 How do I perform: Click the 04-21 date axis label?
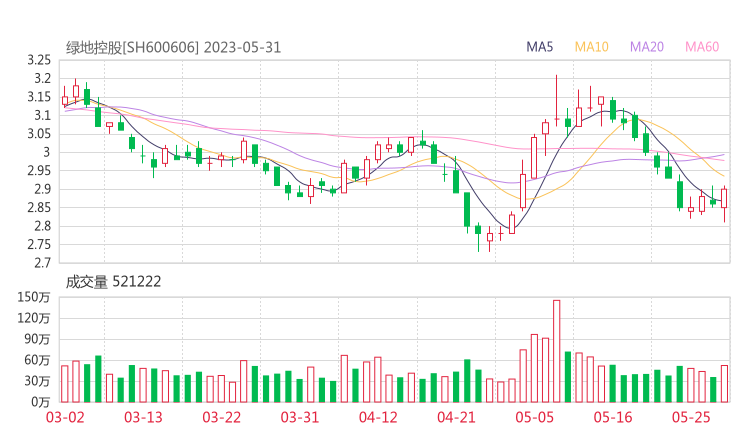[456, 417]
